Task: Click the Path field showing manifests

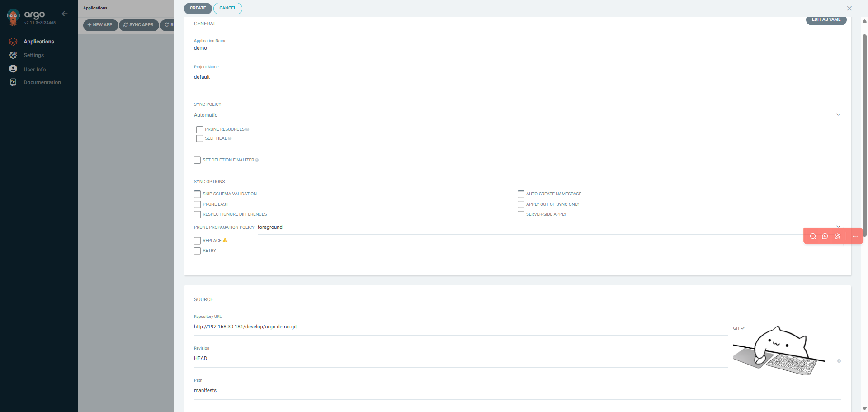Action: tap(517, 390)
